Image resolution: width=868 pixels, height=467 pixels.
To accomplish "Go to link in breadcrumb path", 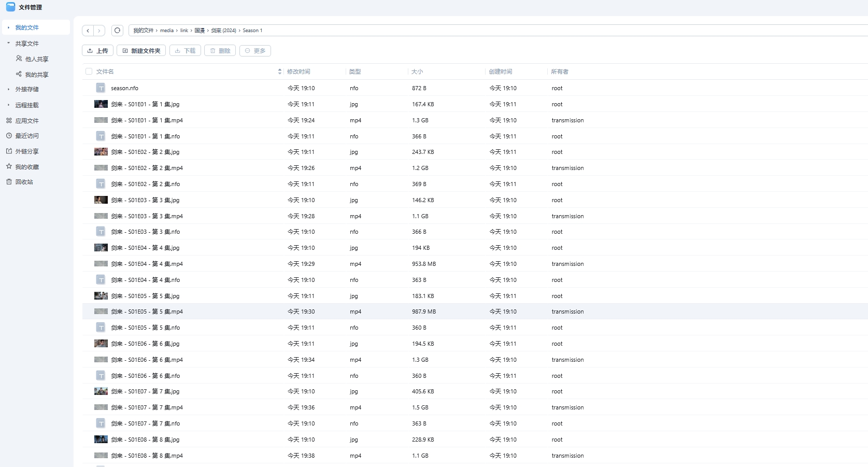I will (x=184, y=31).
